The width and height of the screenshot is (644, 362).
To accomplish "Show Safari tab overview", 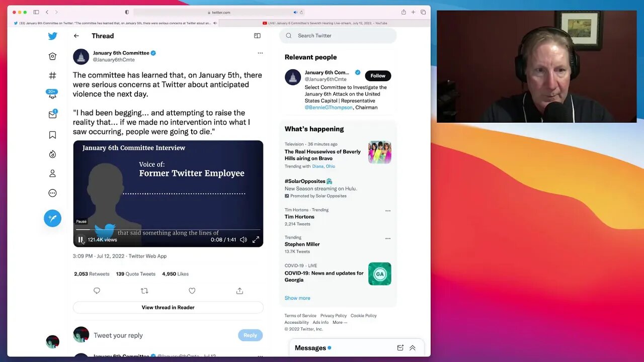I will (x=423, y=12).
